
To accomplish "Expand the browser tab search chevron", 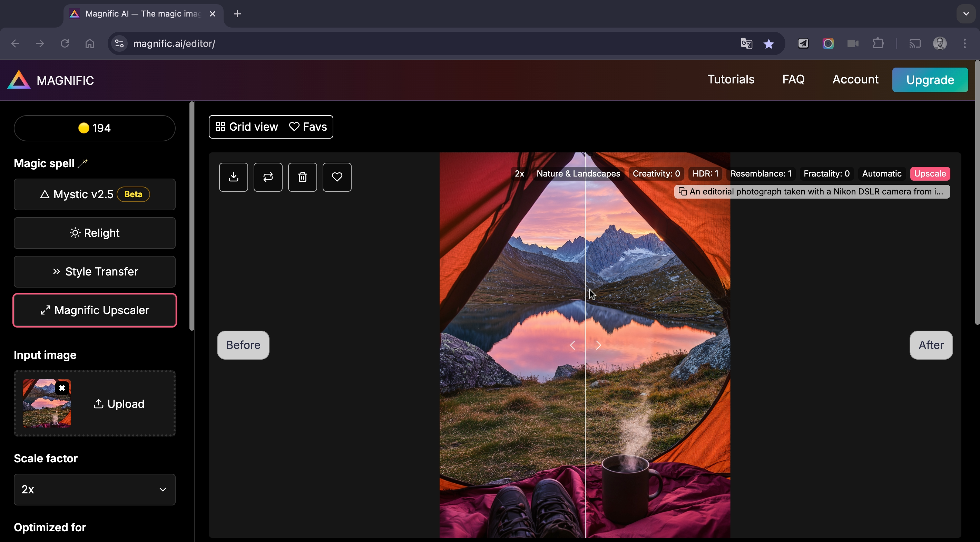I will pos(966,14).
